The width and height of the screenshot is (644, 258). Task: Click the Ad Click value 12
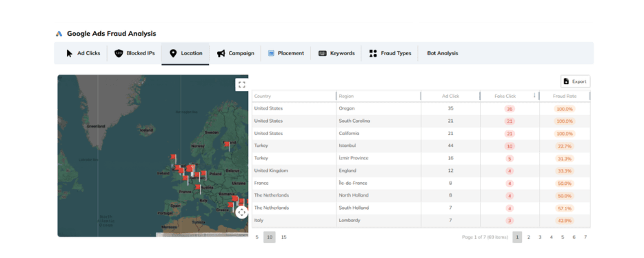tap(450, 170)
